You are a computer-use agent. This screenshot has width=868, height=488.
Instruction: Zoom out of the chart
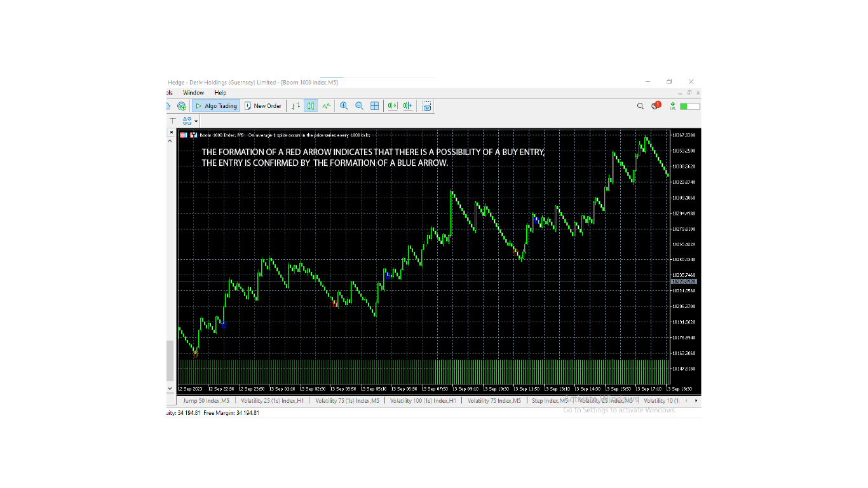point(359,105)
